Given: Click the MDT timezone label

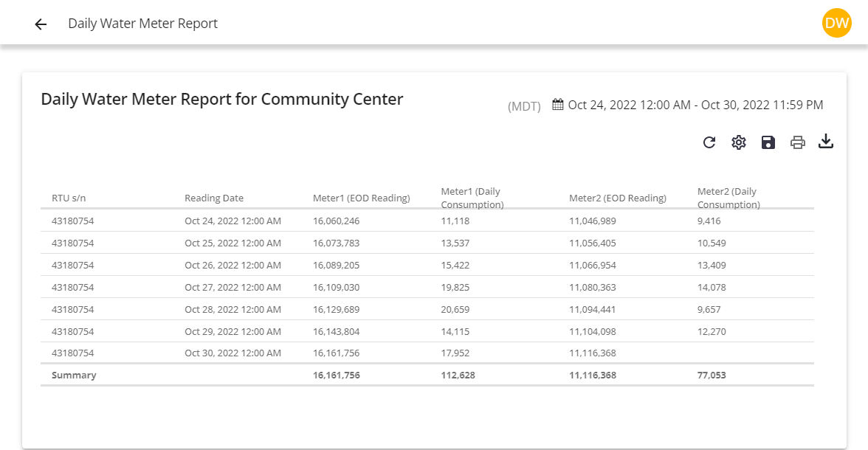Looking at the screenshot, I should tap(523, 105).
